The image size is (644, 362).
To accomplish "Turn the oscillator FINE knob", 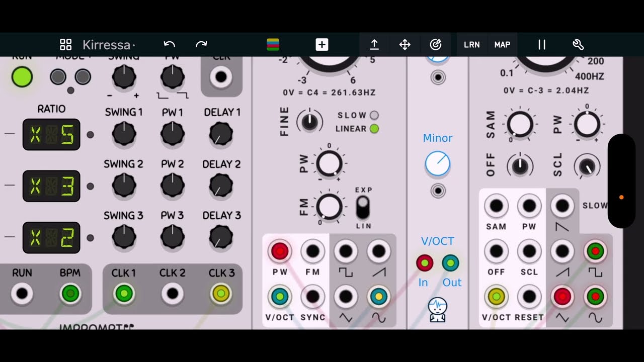I will tap(309, 121).
